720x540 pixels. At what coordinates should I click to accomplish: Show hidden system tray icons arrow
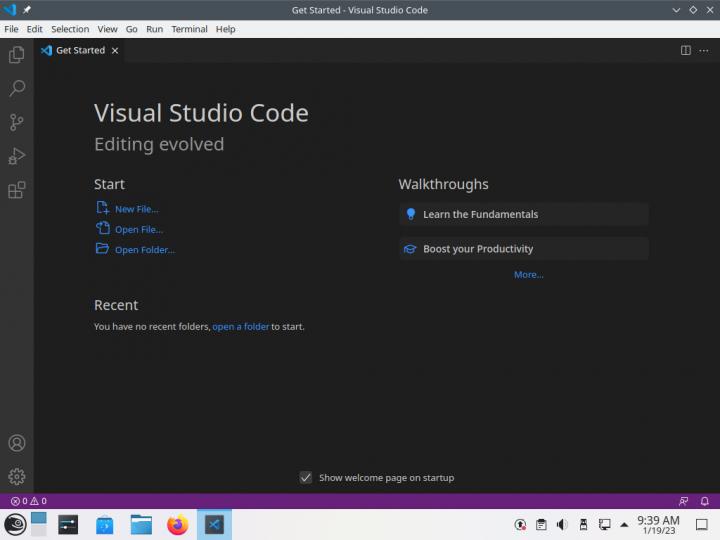(x=625, y=524)
